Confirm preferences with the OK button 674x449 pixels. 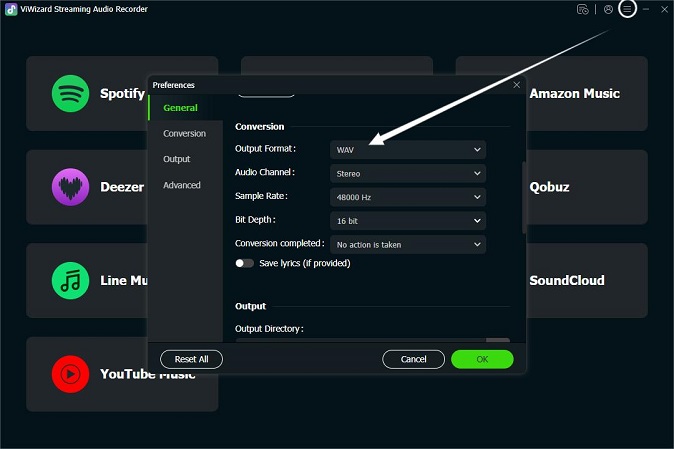[x=482, y=359]
